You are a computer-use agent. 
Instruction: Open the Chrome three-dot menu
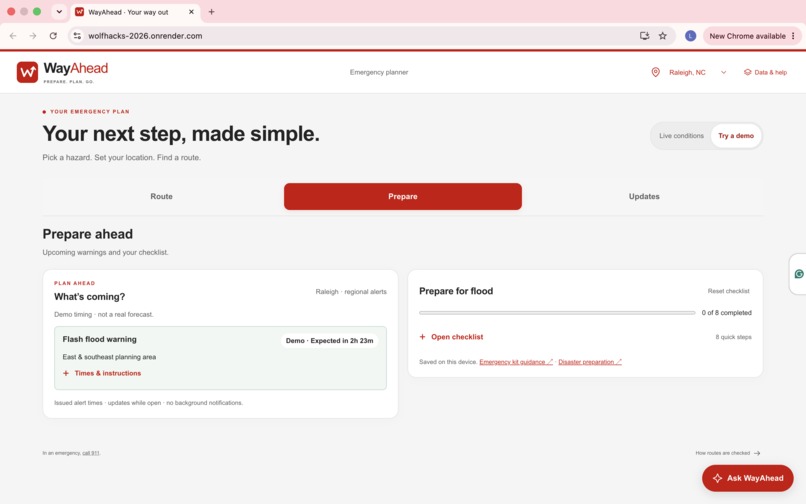(793, 36)
